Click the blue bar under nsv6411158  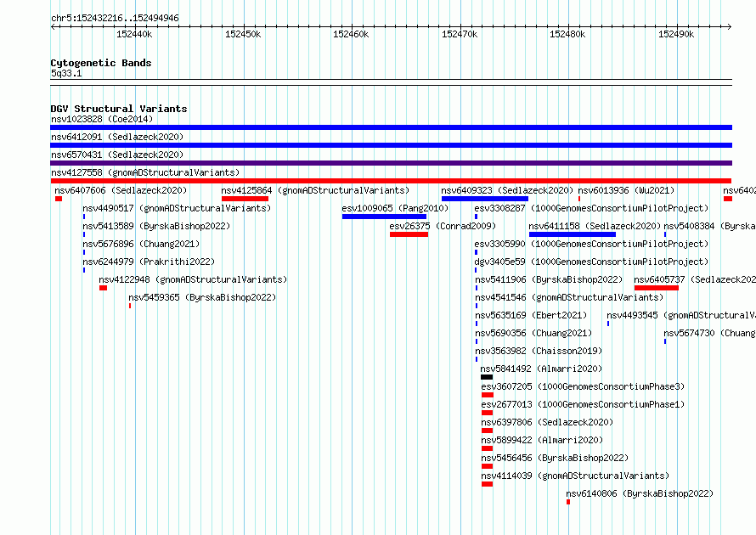(573, 234)
